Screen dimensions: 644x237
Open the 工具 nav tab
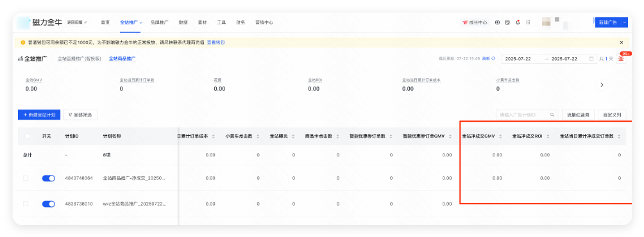point(221,22)
